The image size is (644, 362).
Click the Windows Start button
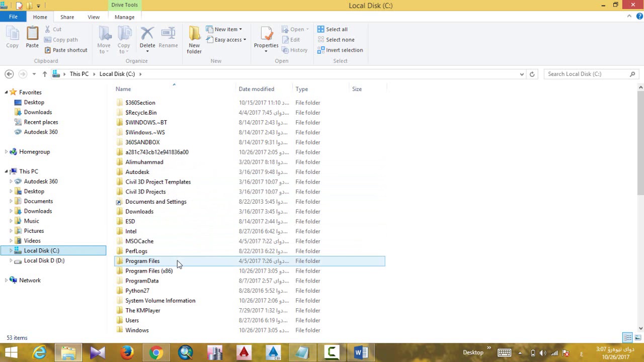coord(10,352)
